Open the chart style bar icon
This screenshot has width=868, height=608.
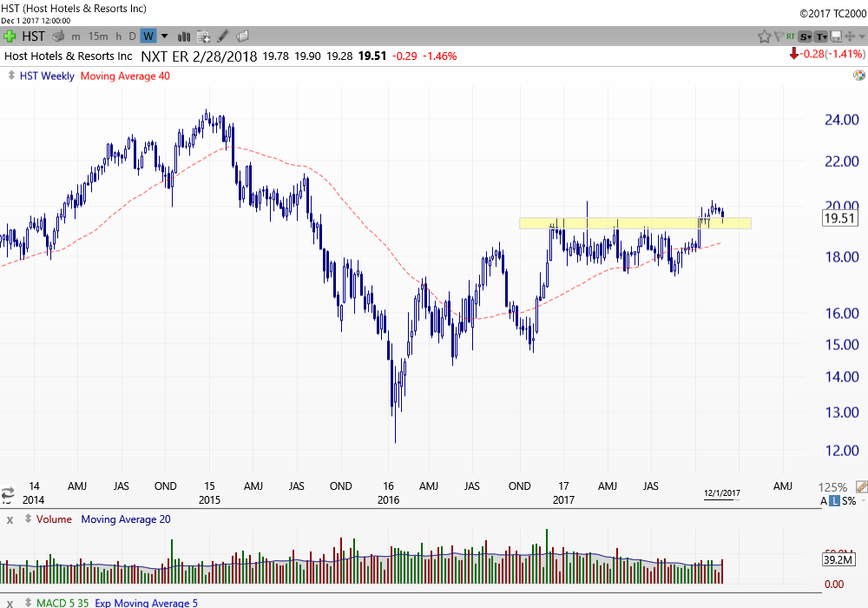click(184, 36)
